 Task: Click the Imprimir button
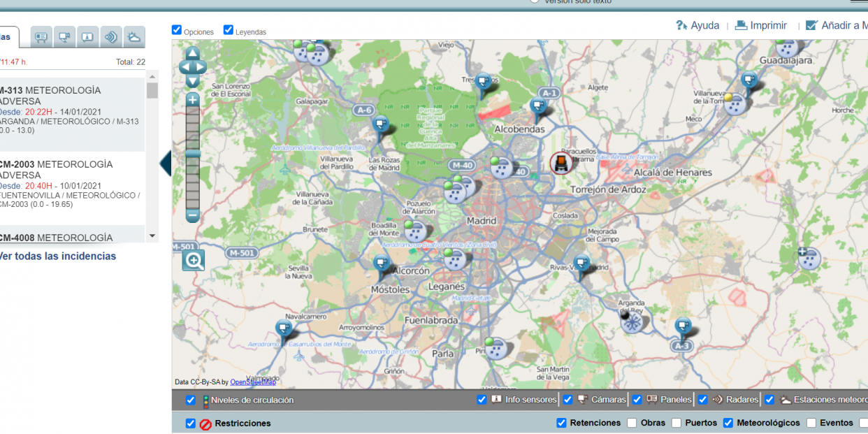point(762,25)
